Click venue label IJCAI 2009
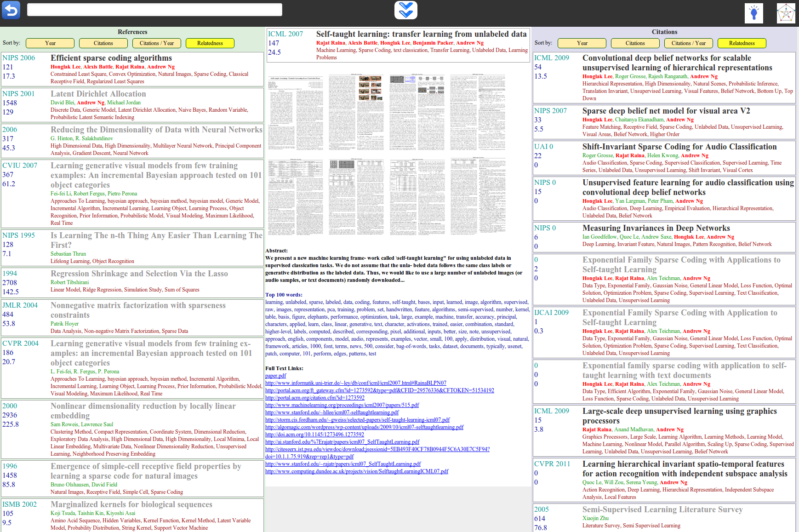Screen dimensions: 799x532 click(x=551, y=313)
